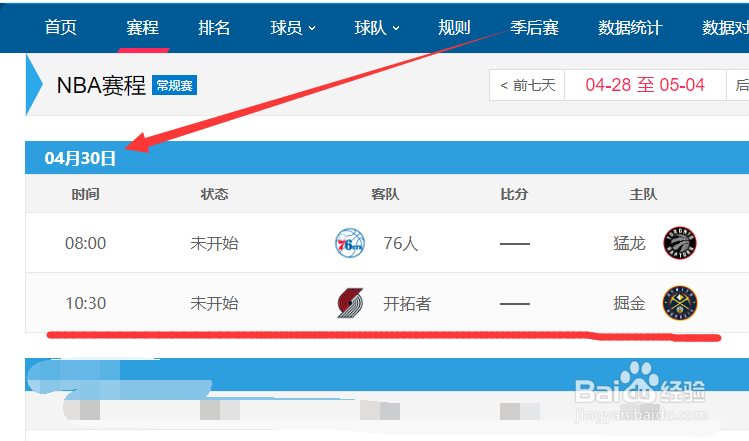Click the Trail Blazers team logo
Screen dimensions: 749x441
point(350,303)
